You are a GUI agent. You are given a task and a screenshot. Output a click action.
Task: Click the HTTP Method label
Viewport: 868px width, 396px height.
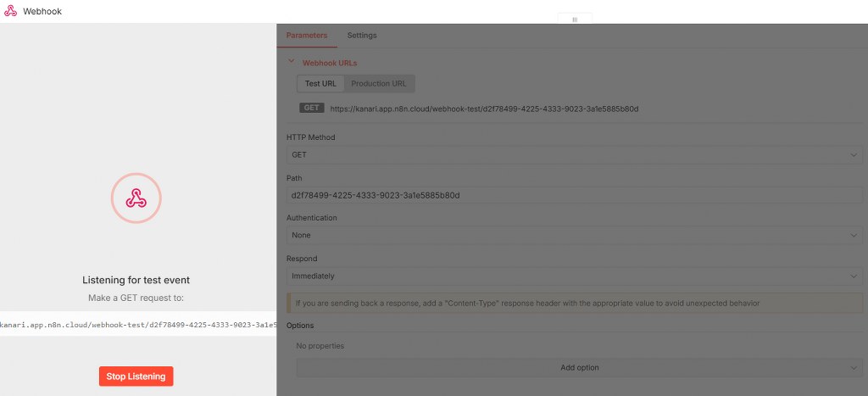[x=310, y=137]
